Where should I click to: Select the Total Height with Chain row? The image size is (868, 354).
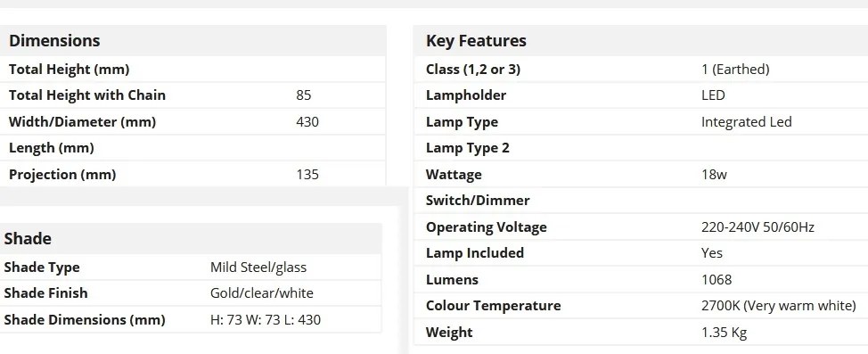tap(192, 95)
